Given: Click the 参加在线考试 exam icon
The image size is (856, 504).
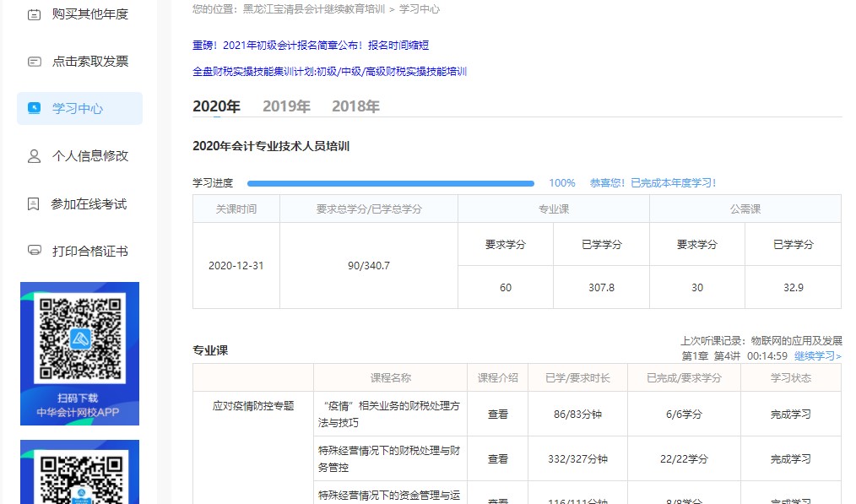Looking at the screenshot, I should coord(34,203).
